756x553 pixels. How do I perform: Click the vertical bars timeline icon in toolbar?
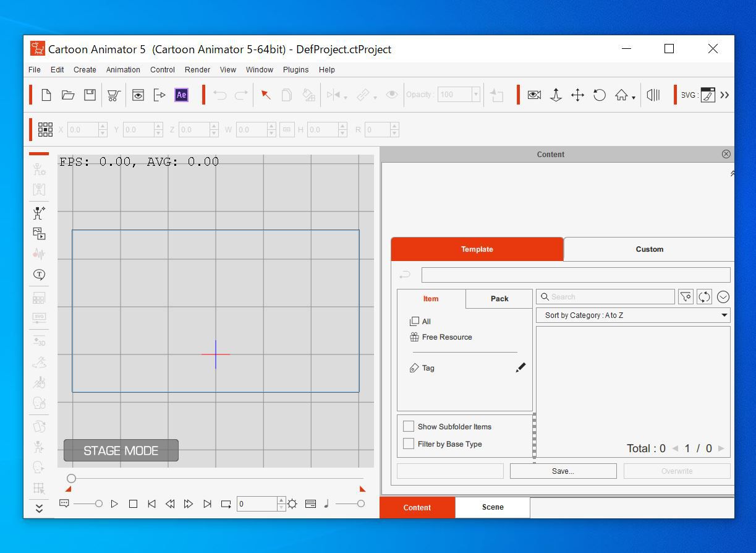653,95
